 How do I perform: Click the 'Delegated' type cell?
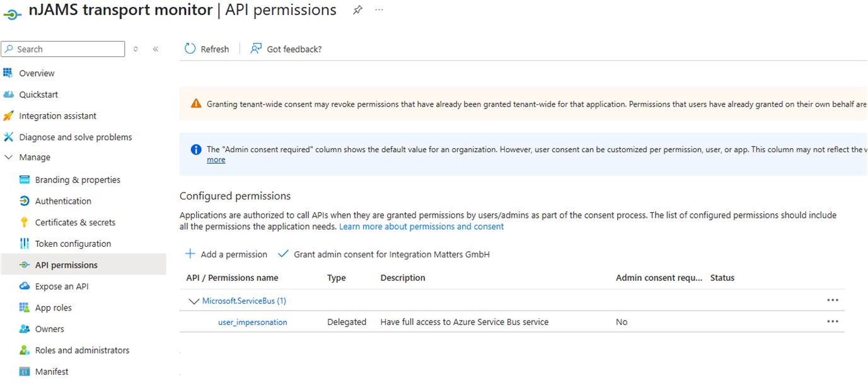pos(347,322)
